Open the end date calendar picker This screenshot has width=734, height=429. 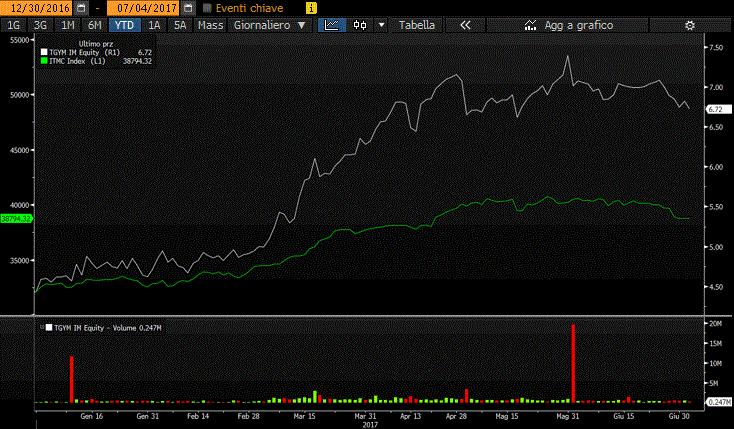pos(188,7)
